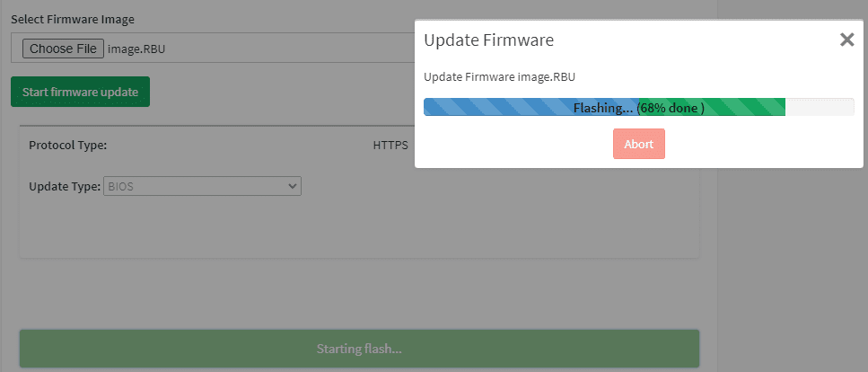The width and height of the screenshot is (868, 372).
Task: Click empty area inside the protocol settings panel
Action: tap(360, 227)
